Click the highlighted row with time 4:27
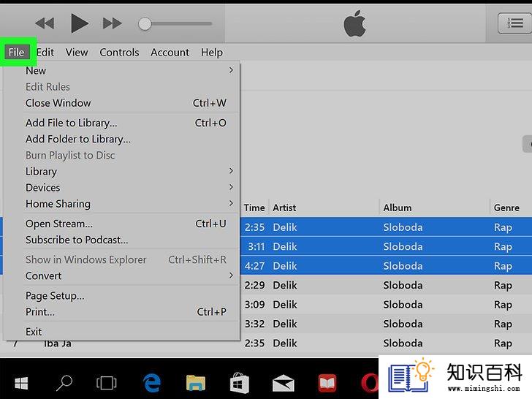The image size is (532, 399). (386, 266)
